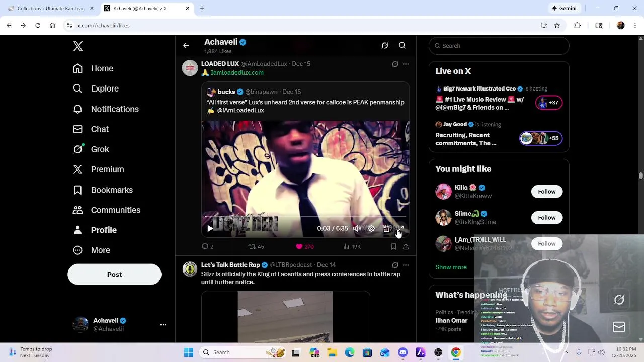Open the floating Grok drawer button
The height and width of the screenshot is (362, 644).
pyautogui.click(x=619, y=300)
